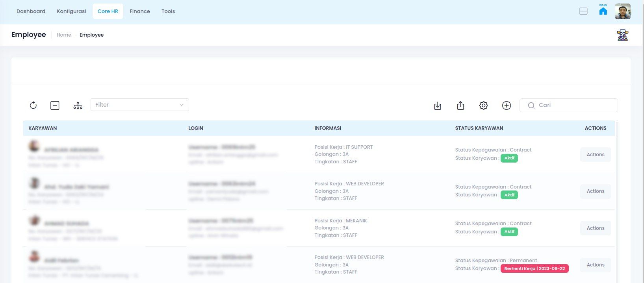The width and height of the screenshot is (644, 283).
Task: Click the add employee plus icon
Action: (507, 105)
